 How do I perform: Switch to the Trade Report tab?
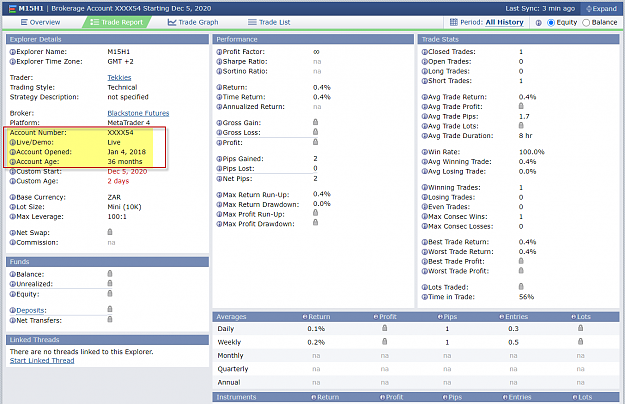tap(116, 22)
